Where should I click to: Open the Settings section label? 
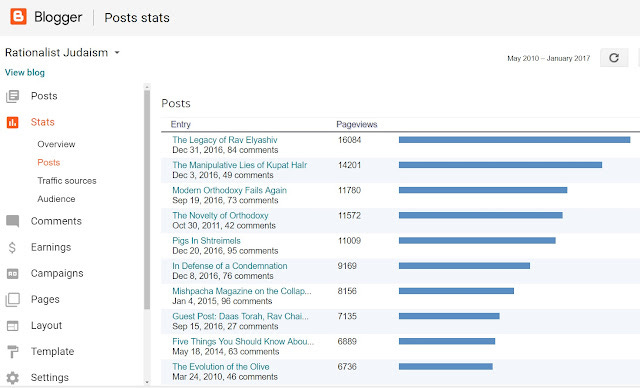point(50,378)
